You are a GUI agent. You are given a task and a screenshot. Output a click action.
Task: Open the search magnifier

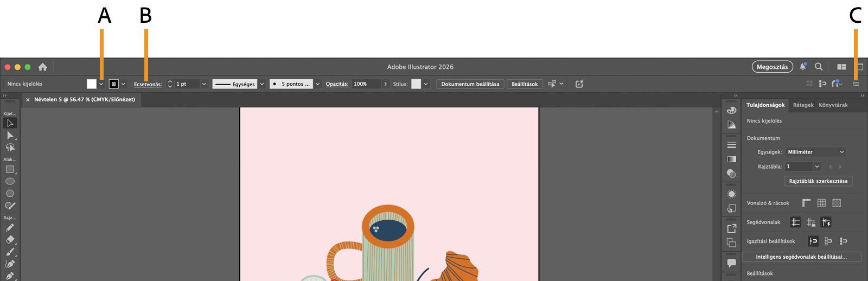[819, 67]
